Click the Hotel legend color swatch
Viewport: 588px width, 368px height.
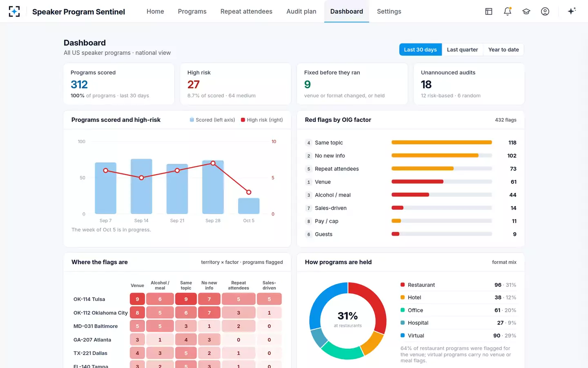[x=403, y=297]
